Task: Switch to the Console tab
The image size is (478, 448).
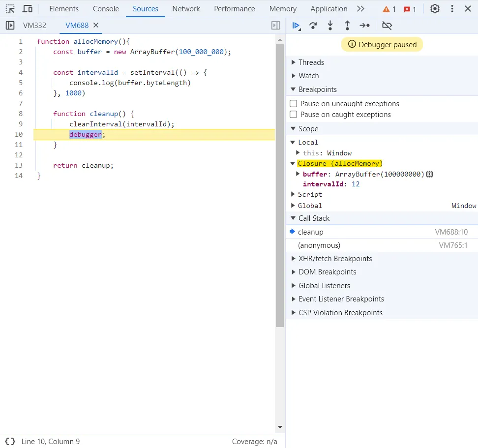Action: (105, 8)
